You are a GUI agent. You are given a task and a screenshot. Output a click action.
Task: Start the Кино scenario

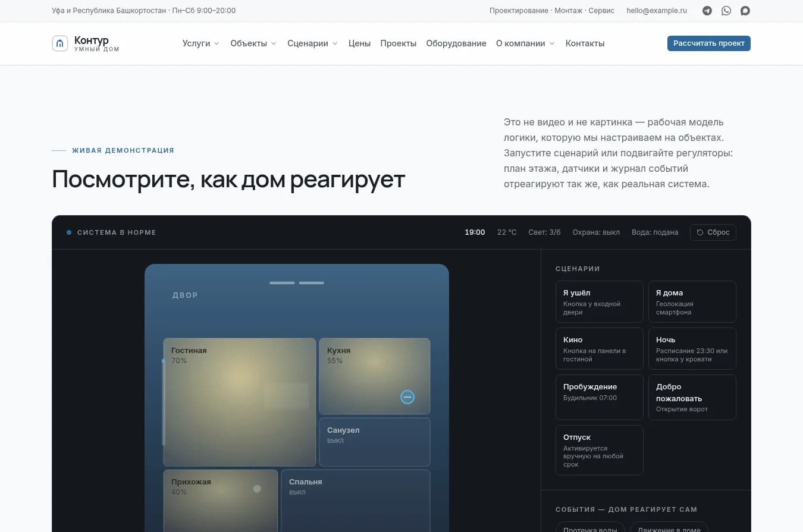point(600,349)
